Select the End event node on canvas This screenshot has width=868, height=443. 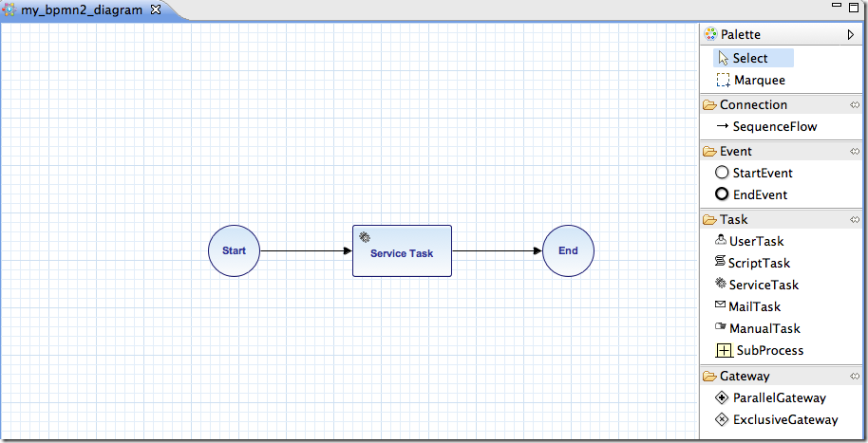coord(568,250)
